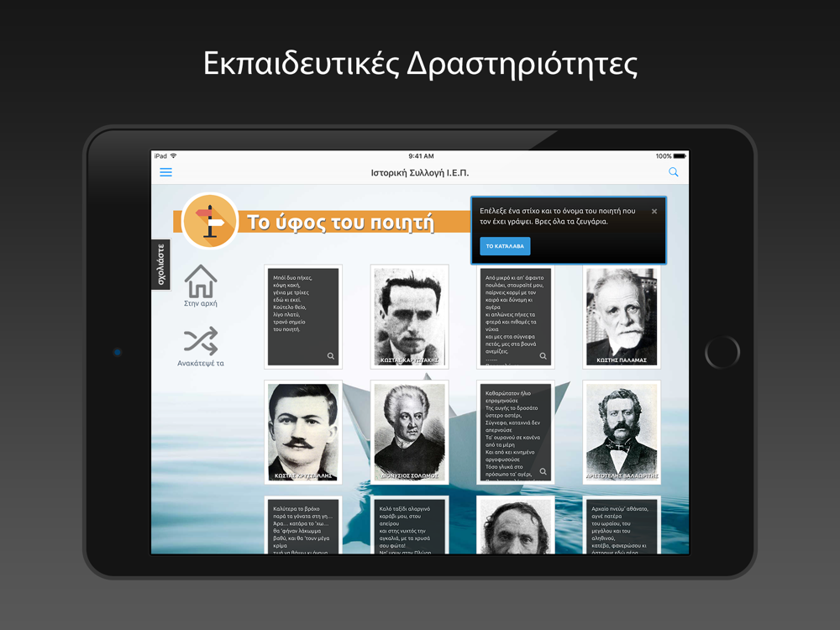Zoom verse card Καθαρώτατον ήλιο magnifier

[x=543, y=471]
